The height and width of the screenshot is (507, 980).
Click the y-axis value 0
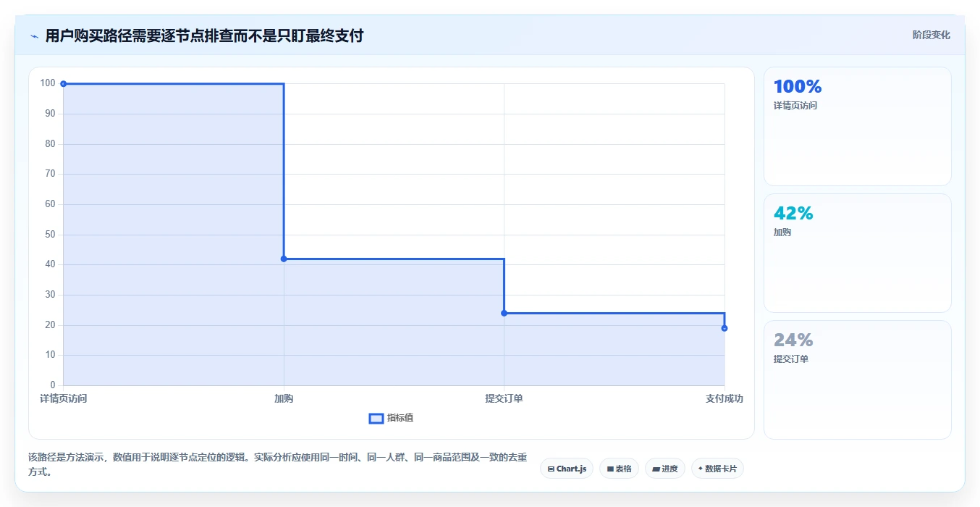pos(53,385)
